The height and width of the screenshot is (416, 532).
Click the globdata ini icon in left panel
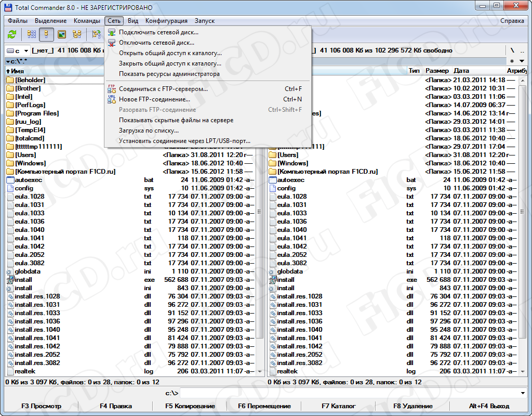[x=9, y=271]
